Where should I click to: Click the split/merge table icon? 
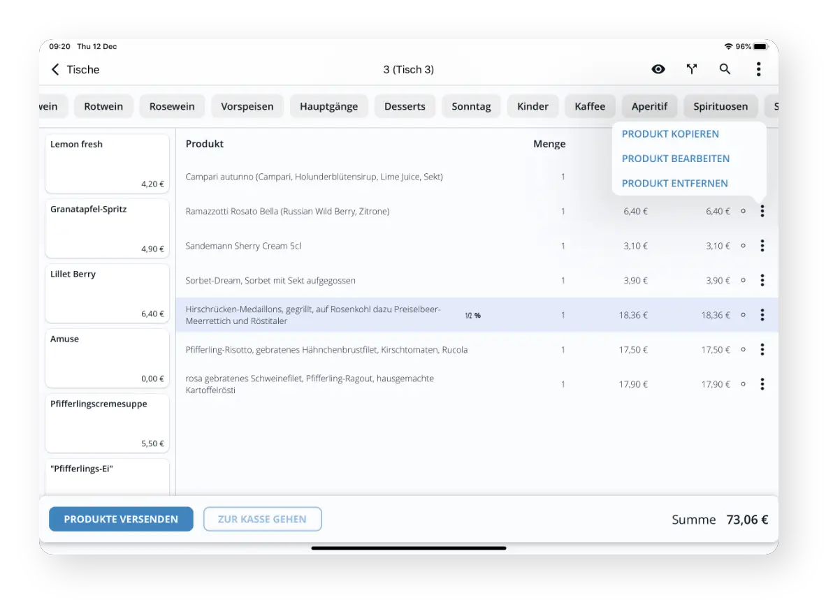691,69
